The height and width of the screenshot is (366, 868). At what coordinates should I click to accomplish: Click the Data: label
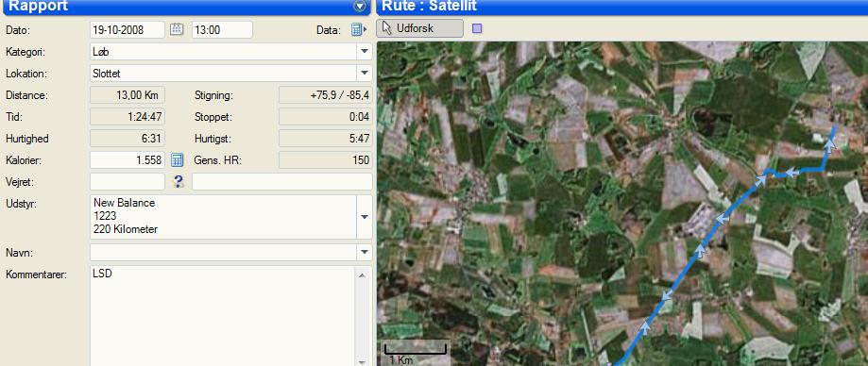click(x=329, y=30)
